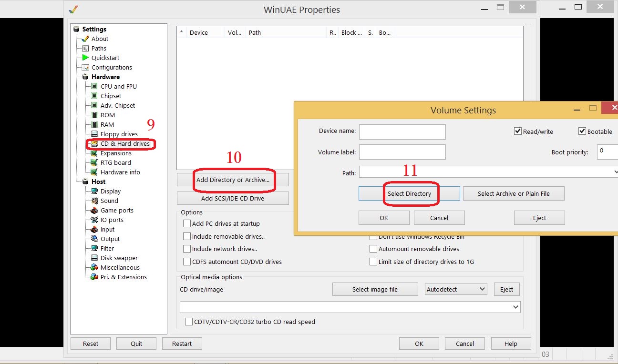The image size is (618, 364).
Task: Click the Chipset chip icon
Action: tap(94, 96)
